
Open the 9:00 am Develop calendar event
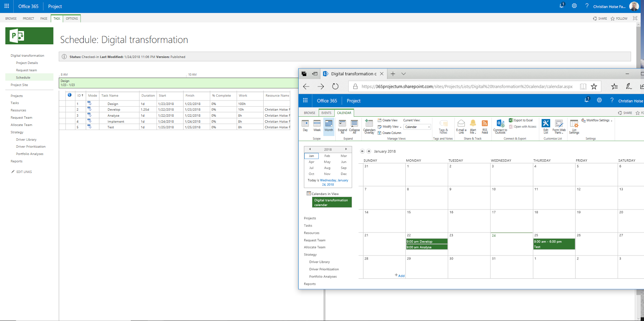point(427,241)
